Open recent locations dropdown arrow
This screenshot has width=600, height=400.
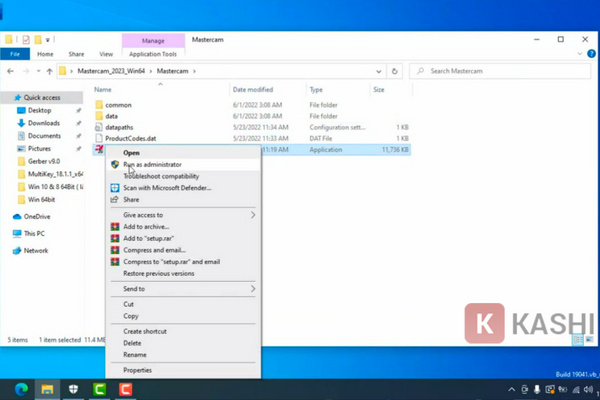point(38,71)
